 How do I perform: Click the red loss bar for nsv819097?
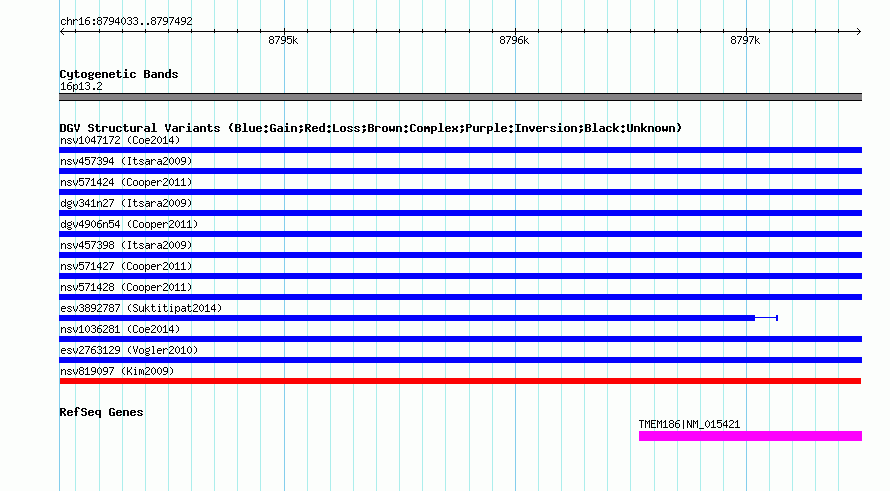(x=460, y=381)
